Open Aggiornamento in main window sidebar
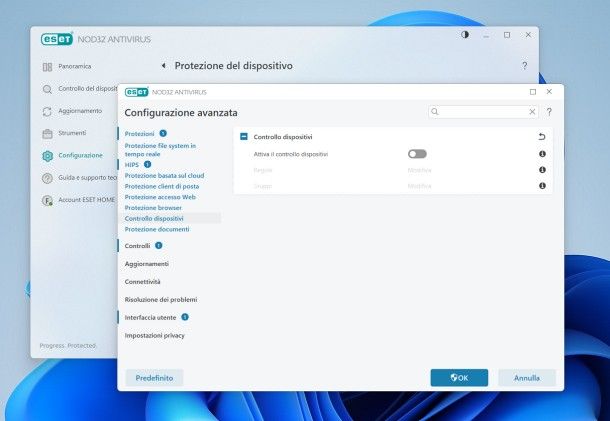This screenshot has height=421, width=610. coord(80,111)
